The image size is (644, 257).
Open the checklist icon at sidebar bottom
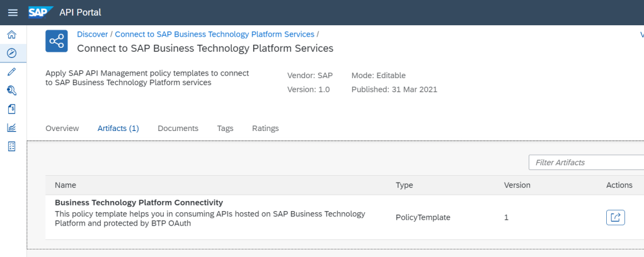point(11,146)
